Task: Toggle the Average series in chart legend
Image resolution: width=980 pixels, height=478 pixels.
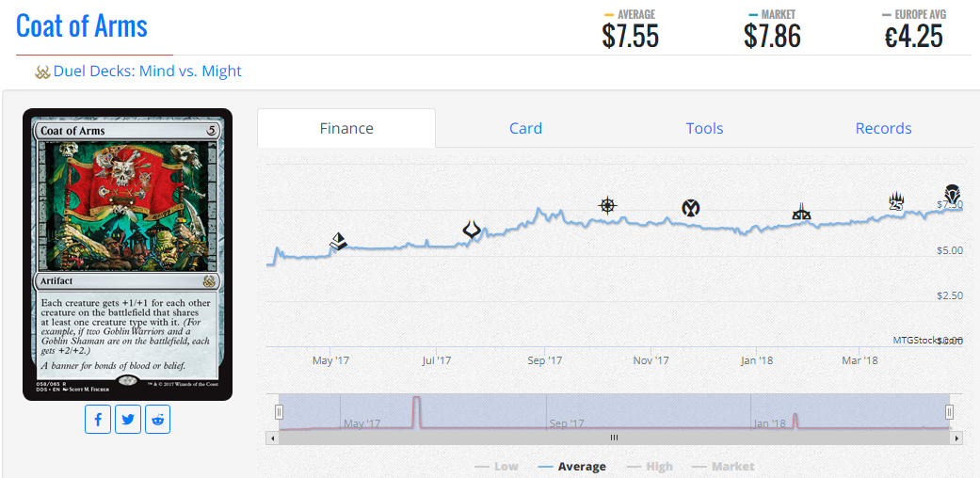Action: click(x=571, y=466)
